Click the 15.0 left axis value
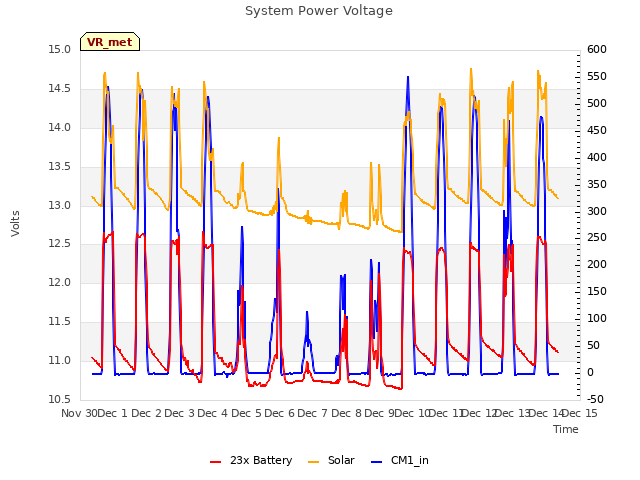The image size is (640, 480). [59, 49]
